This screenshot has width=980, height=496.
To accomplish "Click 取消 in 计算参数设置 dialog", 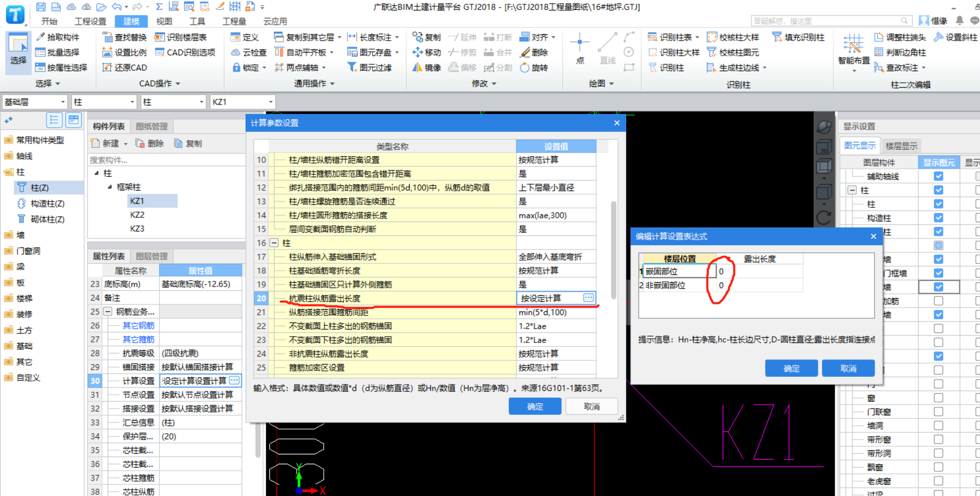I will click(592, 406).
